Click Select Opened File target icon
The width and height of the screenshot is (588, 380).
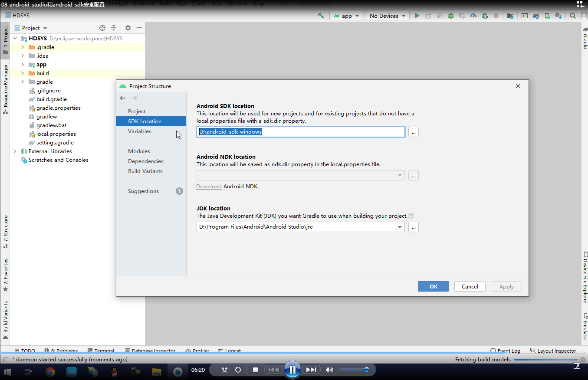tap(102, 28)
